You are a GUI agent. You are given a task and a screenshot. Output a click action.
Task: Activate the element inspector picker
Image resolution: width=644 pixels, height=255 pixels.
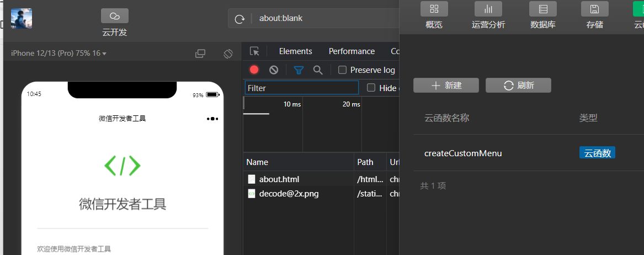[x=254, y=51]
